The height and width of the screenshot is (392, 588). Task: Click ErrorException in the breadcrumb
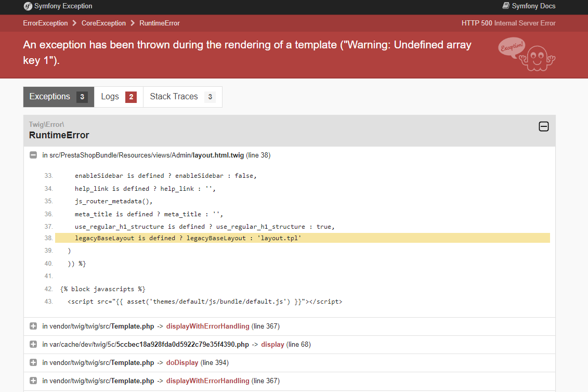click(45, 23)
